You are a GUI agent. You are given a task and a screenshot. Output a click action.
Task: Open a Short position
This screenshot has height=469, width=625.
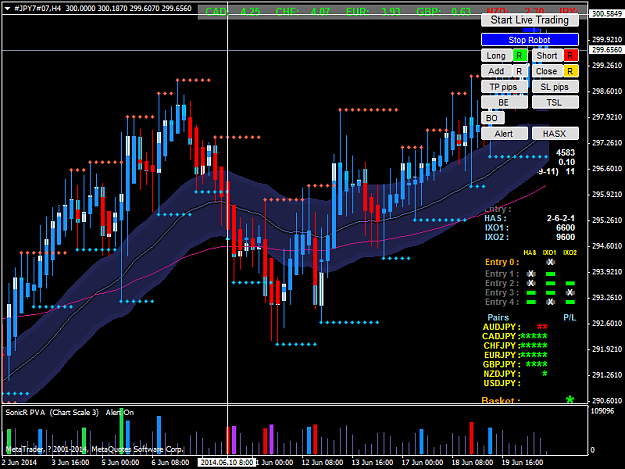(x=547, y=56)
